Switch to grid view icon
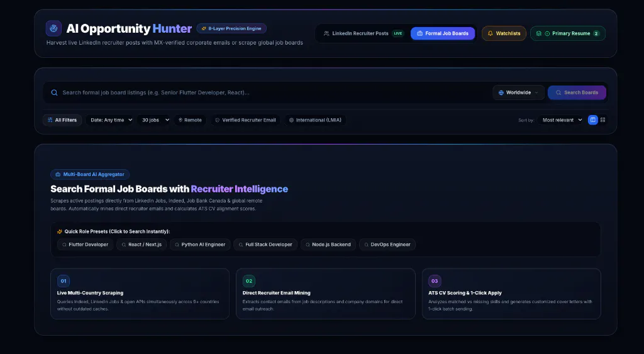The height and width of the screenshot is (354, 644). 603,120
